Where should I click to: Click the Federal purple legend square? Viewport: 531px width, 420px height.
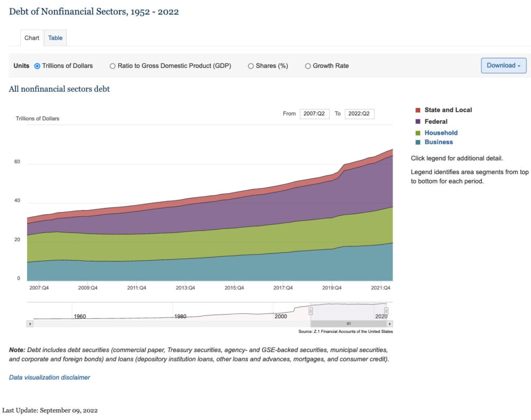[418, 122]
